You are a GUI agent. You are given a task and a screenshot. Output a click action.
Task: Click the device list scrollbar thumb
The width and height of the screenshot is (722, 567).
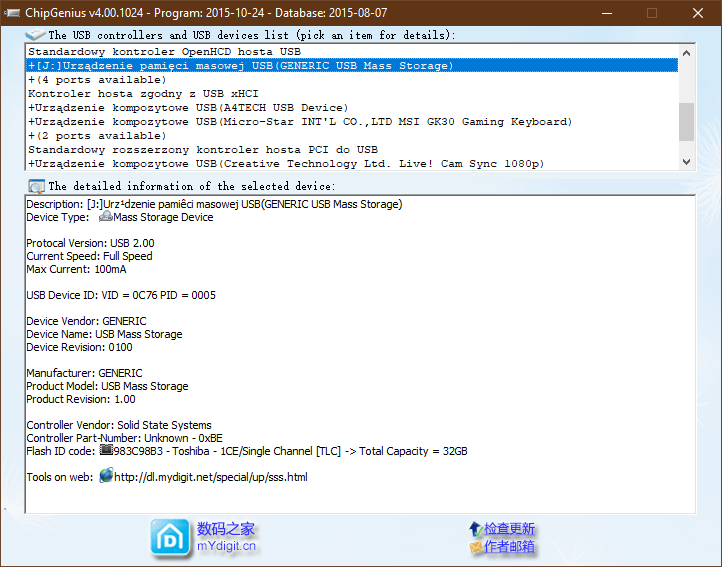tap(687, 122)
